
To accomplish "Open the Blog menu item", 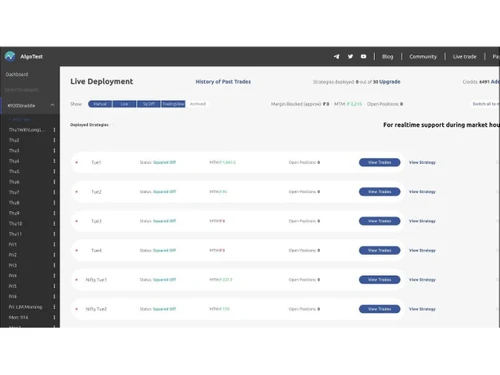I will (388, 57).
